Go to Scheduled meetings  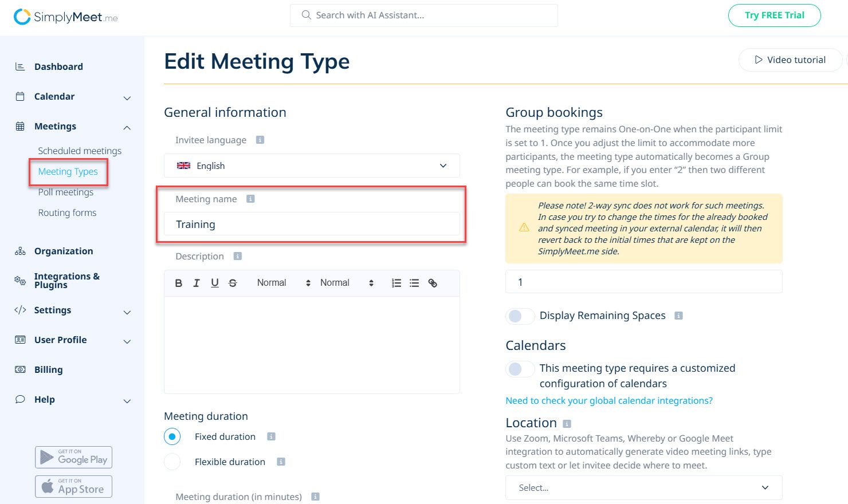80,151
